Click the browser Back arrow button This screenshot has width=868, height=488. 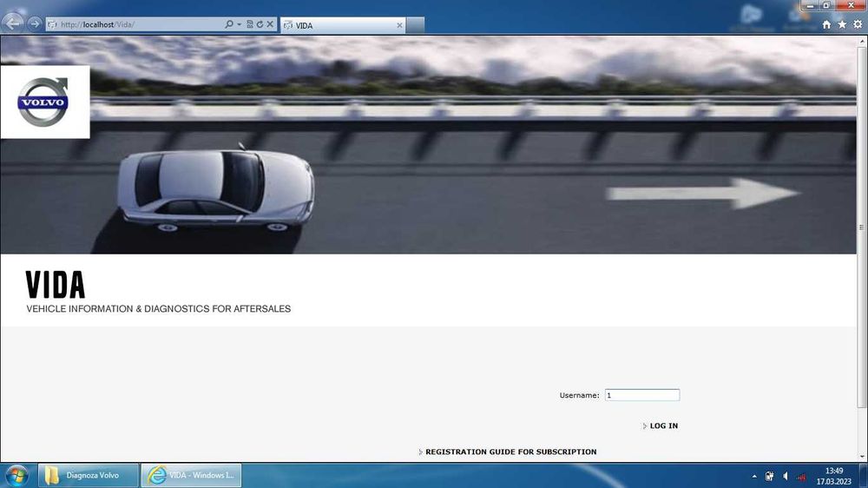pos(12,23)
